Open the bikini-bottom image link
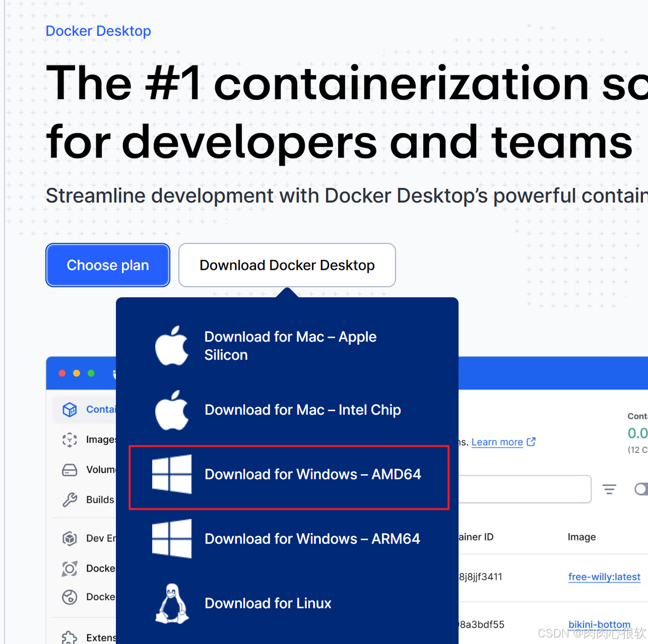Image resolution: width=648 pixels, height=644 pixels. (599, 624)
